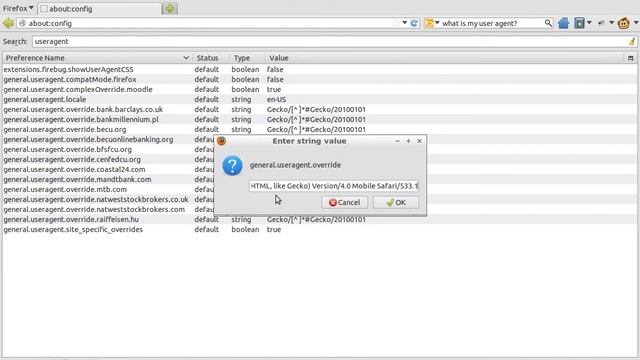Click the Greasemonkey monkey icon
The image size is (640, 360).
tap(623, 23)
